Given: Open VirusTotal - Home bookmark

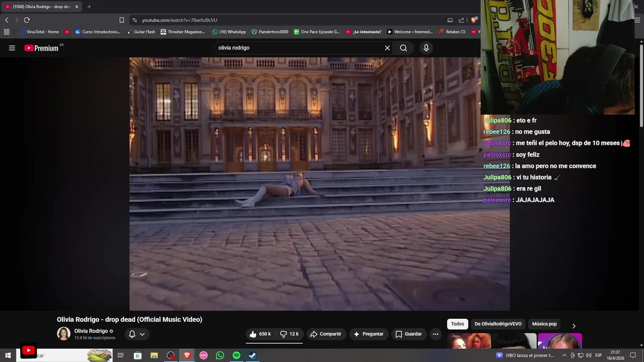Looking at the screenshot, I should click(x=39, y=32).
